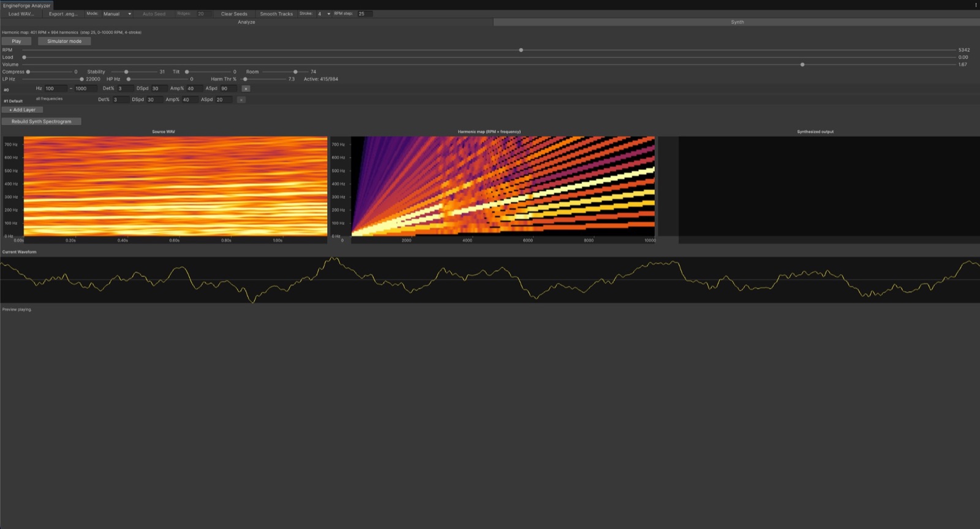Screen dimensions: 980x529
Task: Click the Tilt slider handle
Action: point(187,72)
